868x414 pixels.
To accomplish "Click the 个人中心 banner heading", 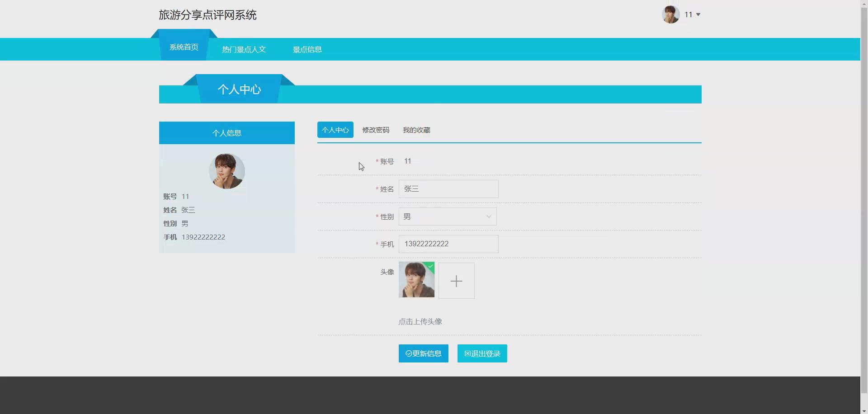I will 239,89.
